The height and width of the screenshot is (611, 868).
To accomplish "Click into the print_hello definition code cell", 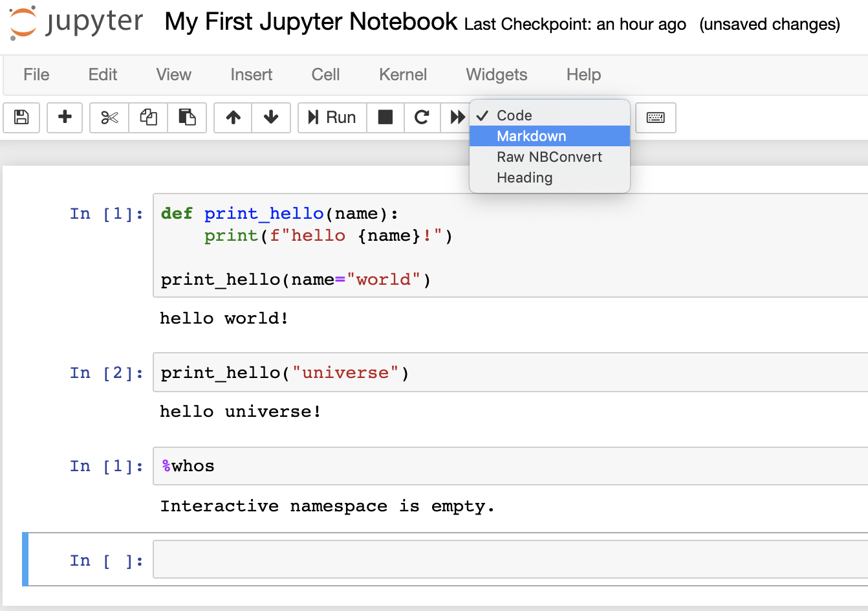I will point(510,245).
